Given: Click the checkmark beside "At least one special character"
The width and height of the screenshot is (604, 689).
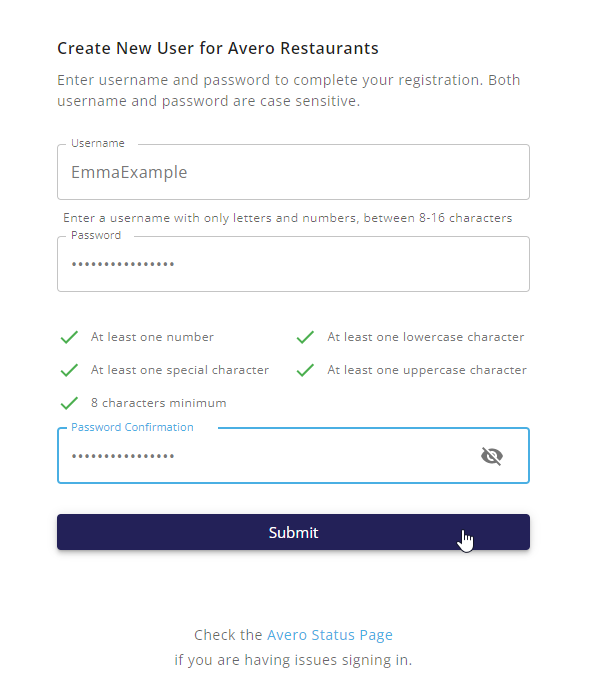Looking at the screenshot, I should point(69,370).
